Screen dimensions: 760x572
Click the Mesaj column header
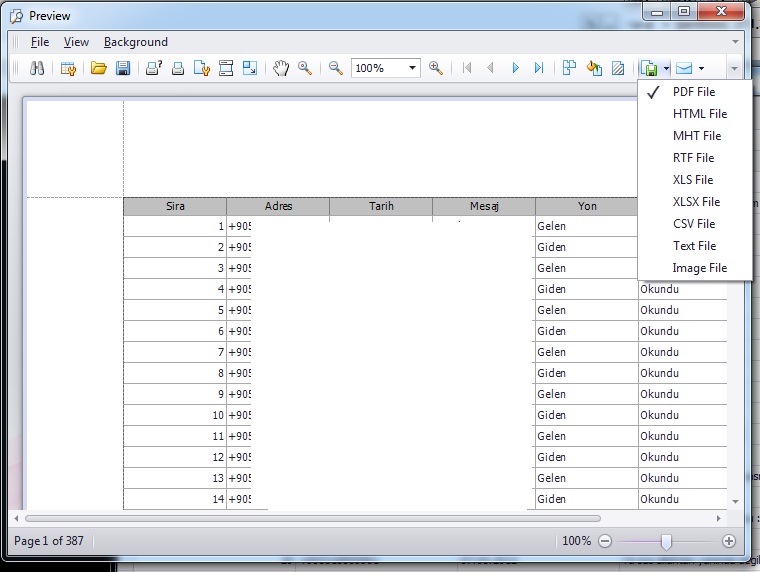tap(484, 207)
